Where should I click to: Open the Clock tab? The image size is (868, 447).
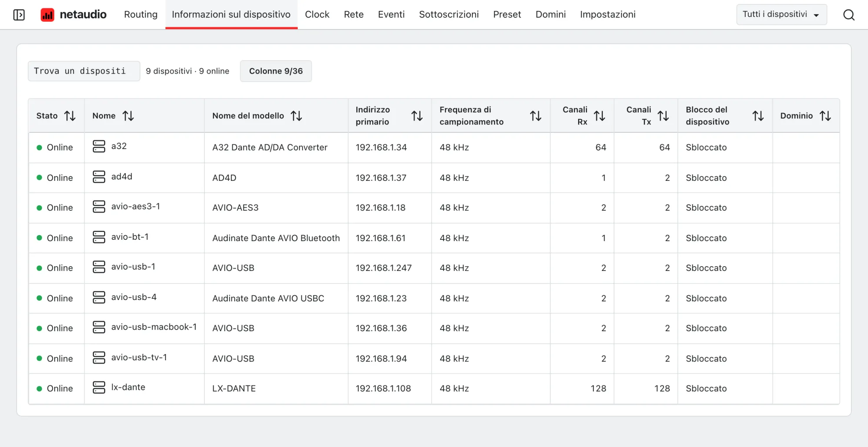pyautogui.click(x=317, y=15)
